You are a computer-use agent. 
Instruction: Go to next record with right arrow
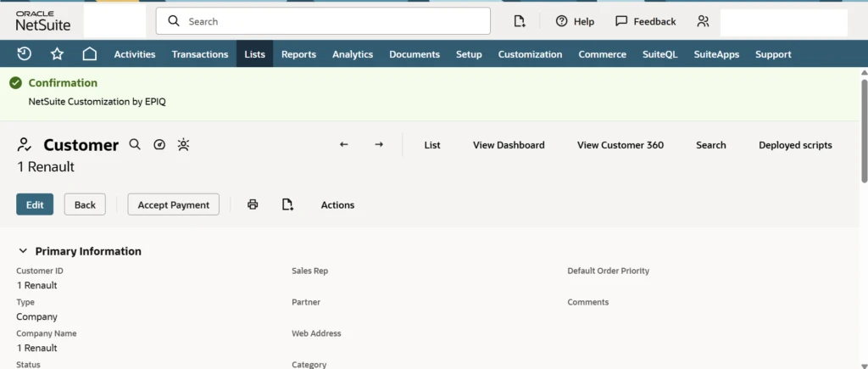pos(379,144)
